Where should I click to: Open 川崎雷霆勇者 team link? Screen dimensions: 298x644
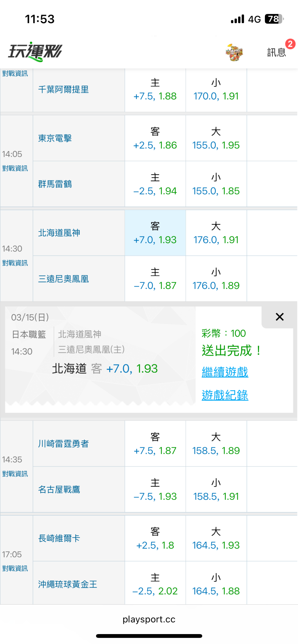pos(63,444)
